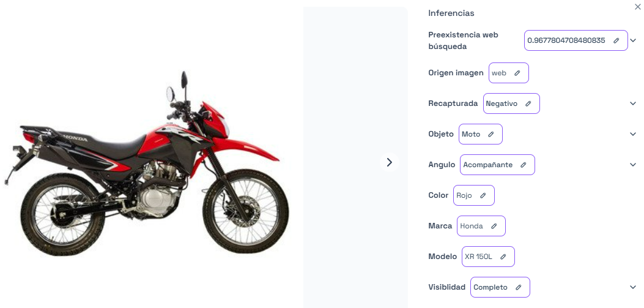
Task: Expand the Preexistencia web búsqueda row chevron
Action: (633, 40)
